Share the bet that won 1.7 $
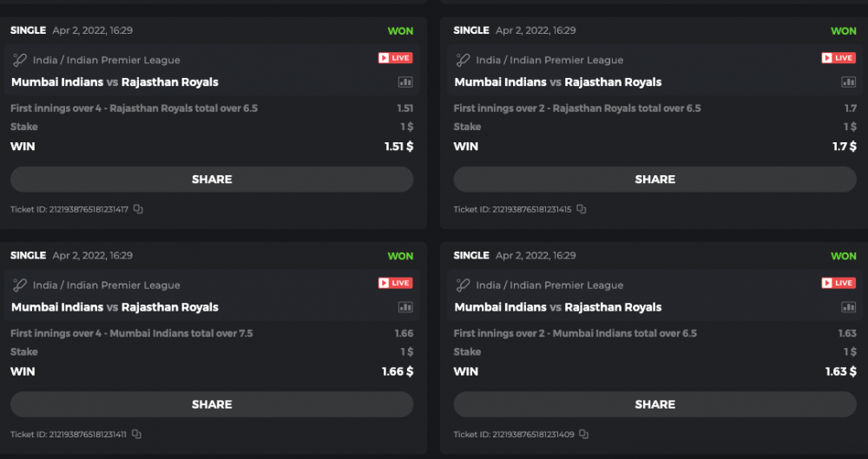The width and height of the screenshot is (868, 459). point(655,180)
